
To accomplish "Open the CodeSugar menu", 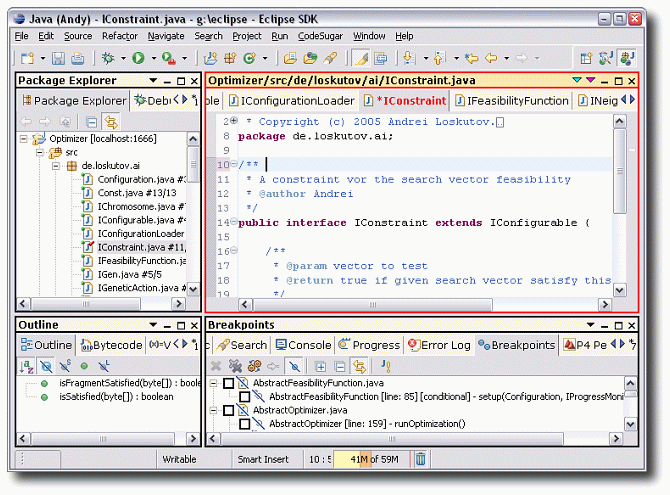I will pyautogui.click(x=320, y=36).
